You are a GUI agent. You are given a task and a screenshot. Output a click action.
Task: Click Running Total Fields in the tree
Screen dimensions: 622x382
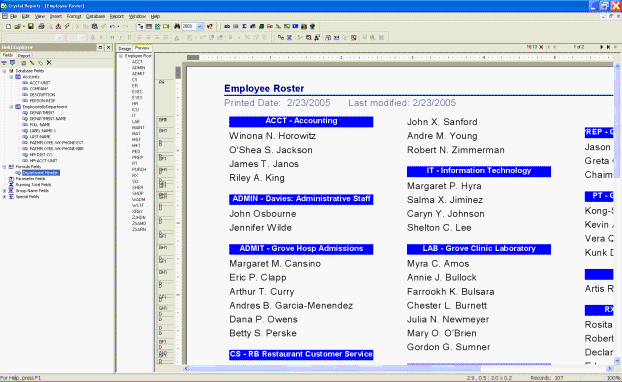[x=33, y=185]
